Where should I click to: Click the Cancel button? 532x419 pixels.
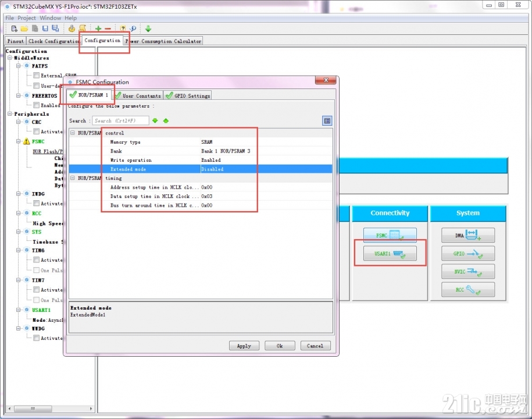coord(315,346)
